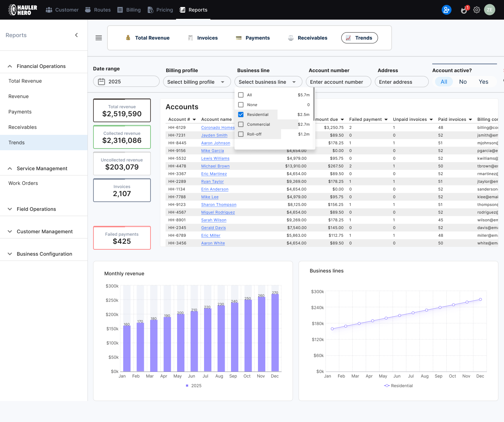Open the settings gear icon

tap(477, 10)
